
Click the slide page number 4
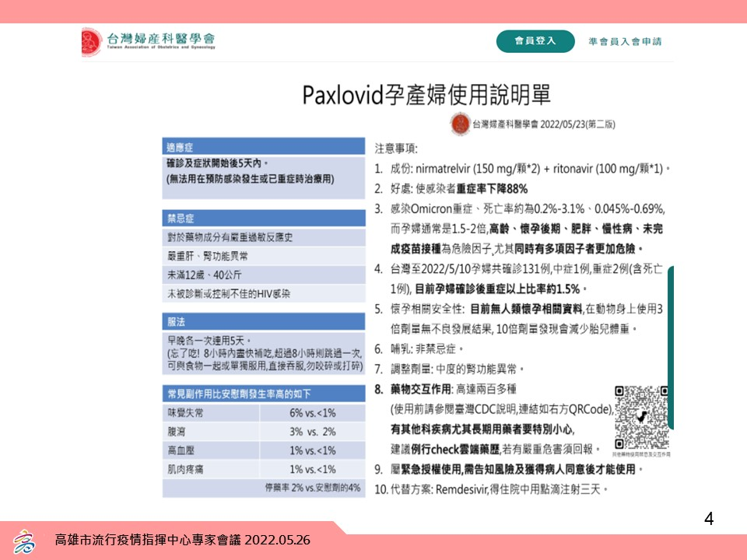click(x=709, y=519)
